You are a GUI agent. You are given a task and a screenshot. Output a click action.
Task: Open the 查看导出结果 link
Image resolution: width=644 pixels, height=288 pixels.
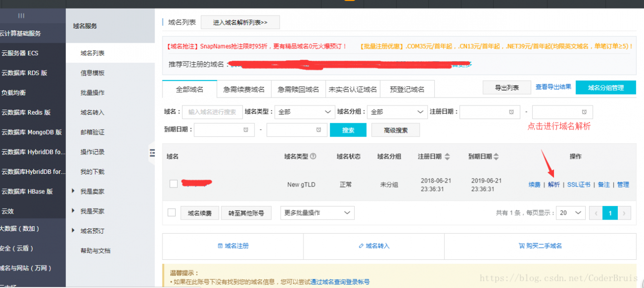coord(553,87)
